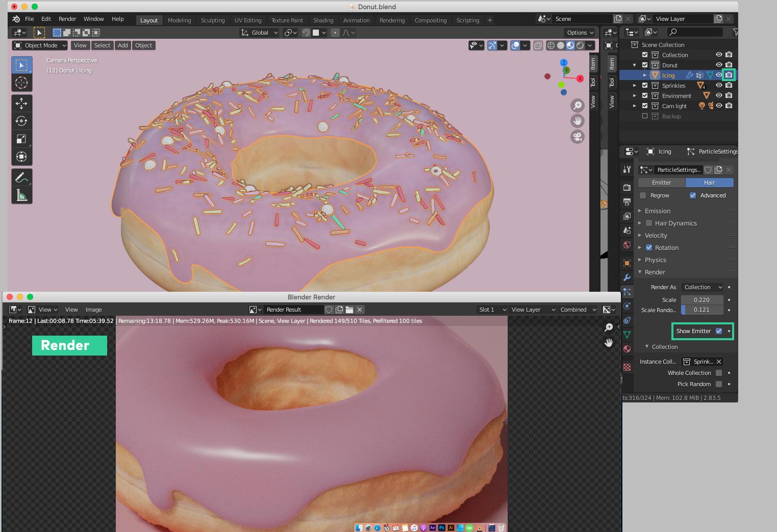Uncheck the Donut collection checkbox
The width and height of the screenshot is (777, 532).
(645, 65)
